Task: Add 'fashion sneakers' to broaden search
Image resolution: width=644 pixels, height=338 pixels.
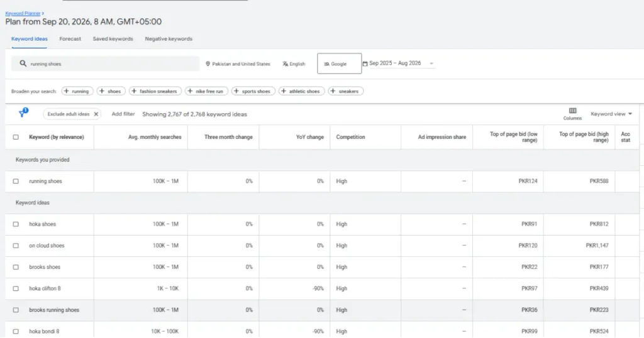Action: (x=155, y=91)
